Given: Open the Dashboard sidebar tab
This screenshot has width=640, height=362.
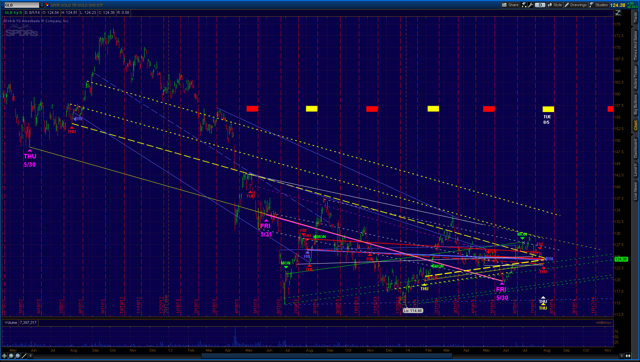Looking at the screenshot, I should click(636, 148).
